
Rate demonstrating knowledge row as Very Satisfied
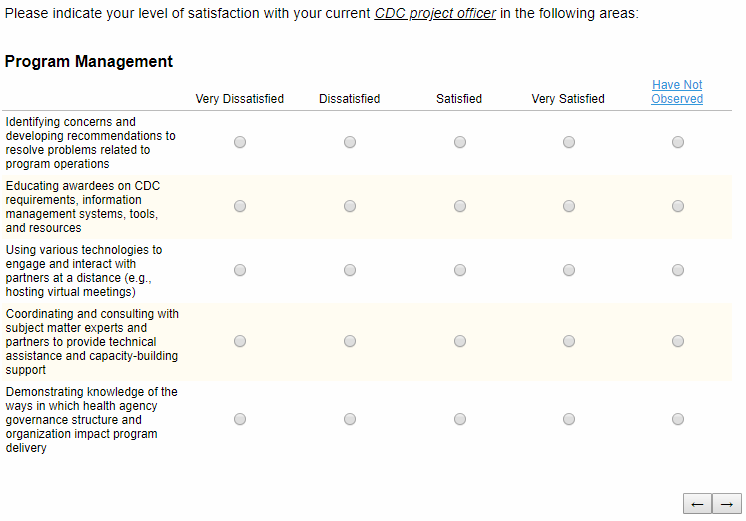tap(569, 420)
